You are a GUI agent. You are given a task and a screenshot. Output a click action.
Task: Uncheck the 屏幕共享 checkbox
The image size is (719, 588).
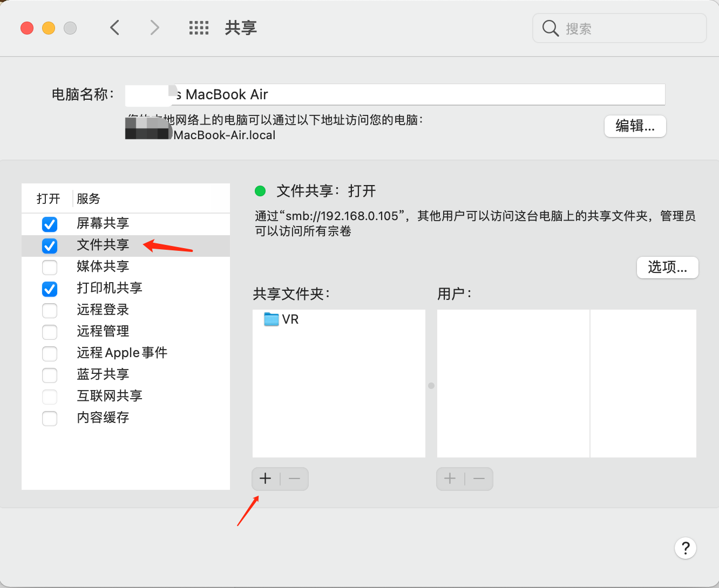point(50,224)
